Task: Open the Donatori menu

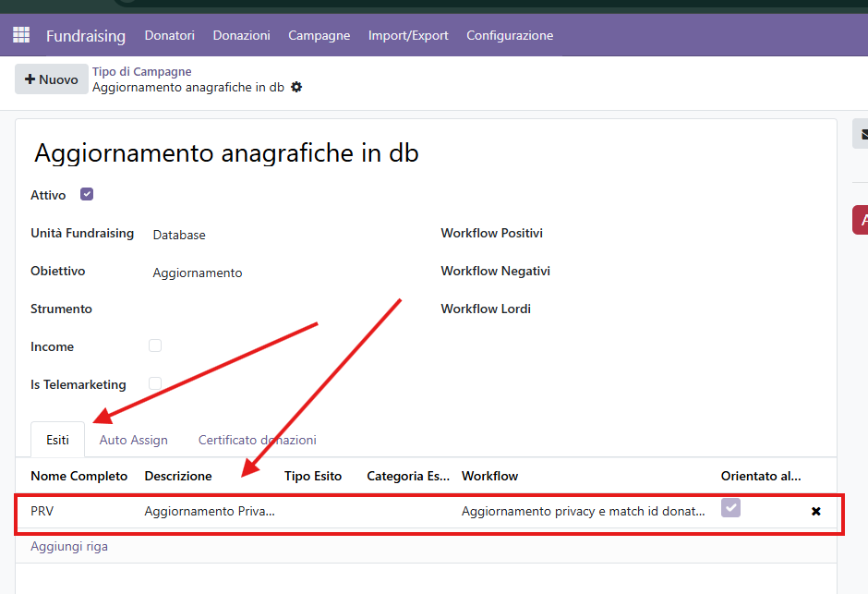Action: click(169, 35)
